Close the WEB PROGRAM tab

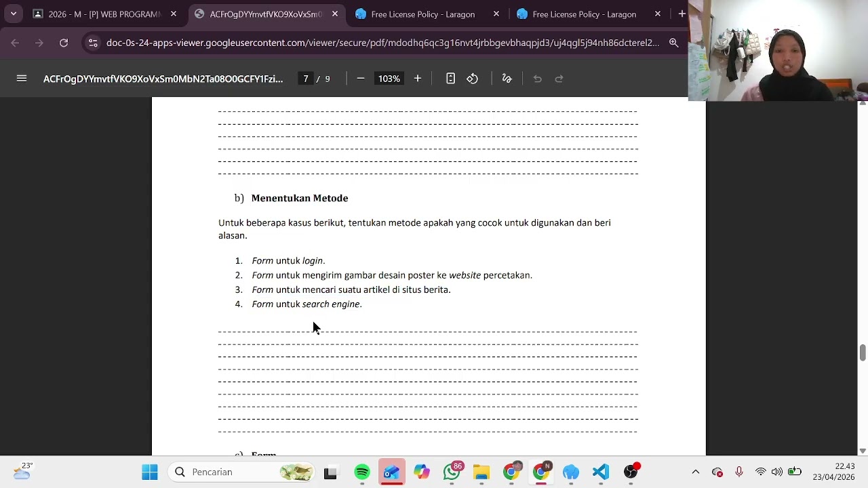174,14
